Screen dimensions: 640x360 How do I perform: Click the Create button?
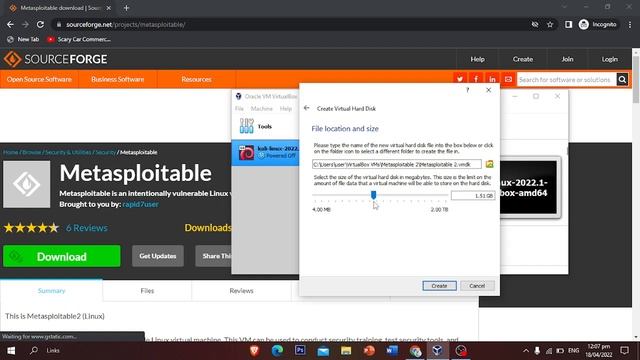439,286
